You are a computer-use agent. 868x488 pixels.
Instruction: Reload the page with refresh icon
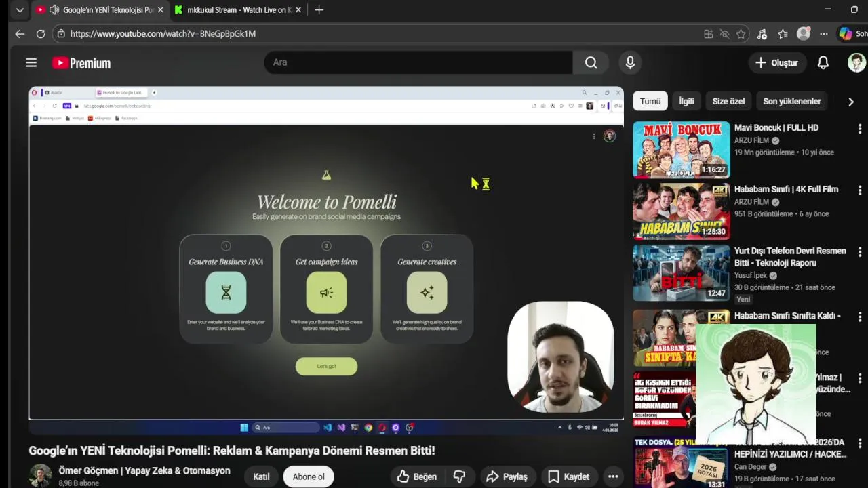41,33
